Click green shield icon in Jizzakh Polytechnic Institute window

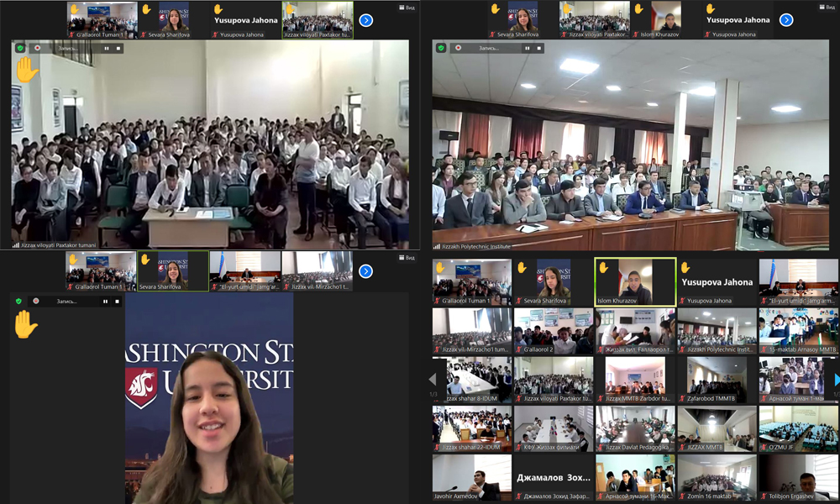coord(441,48)
